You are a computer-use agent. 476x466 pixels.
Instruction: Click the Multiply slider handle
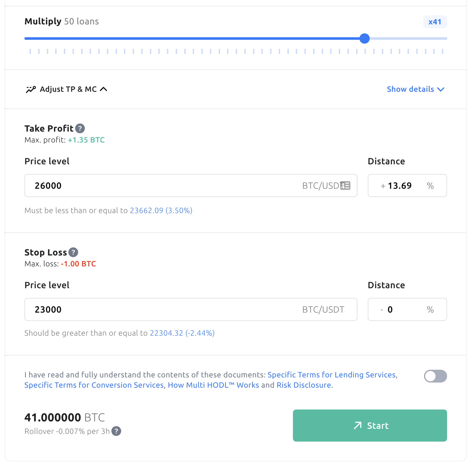[365, 39]
